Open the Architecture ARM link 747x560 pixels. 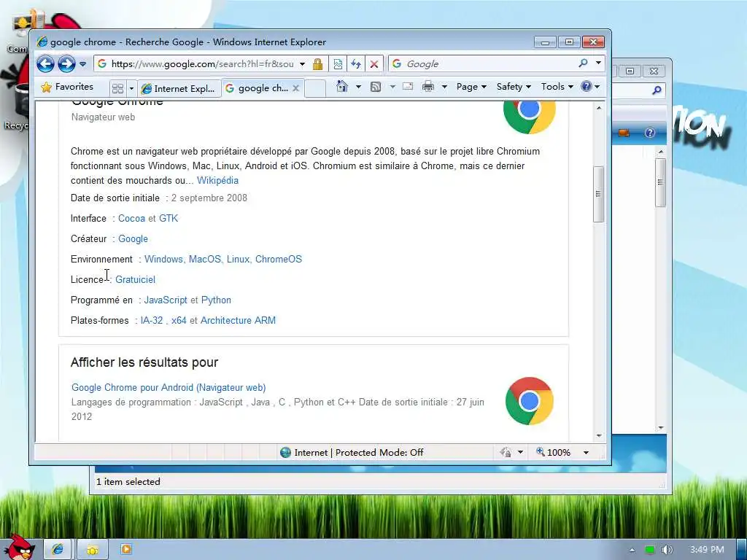[238, 321]
